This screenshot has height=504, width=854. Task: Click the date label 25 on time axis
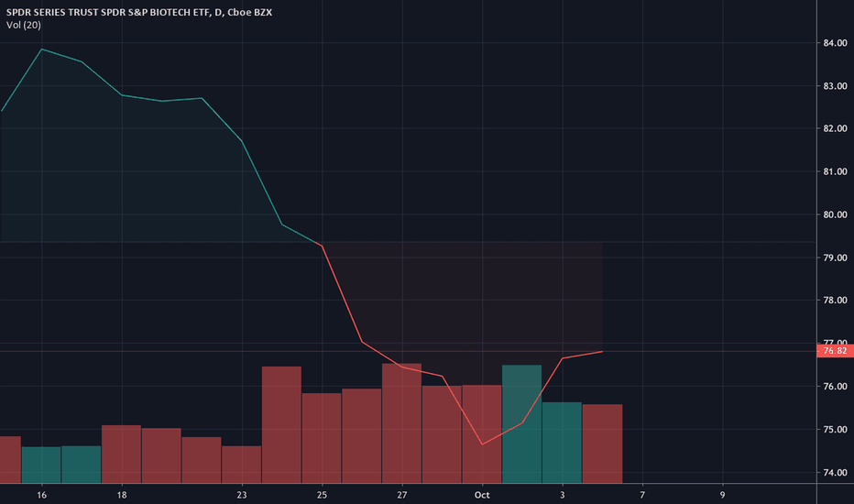pyautogui.click(x=322, y=495)
